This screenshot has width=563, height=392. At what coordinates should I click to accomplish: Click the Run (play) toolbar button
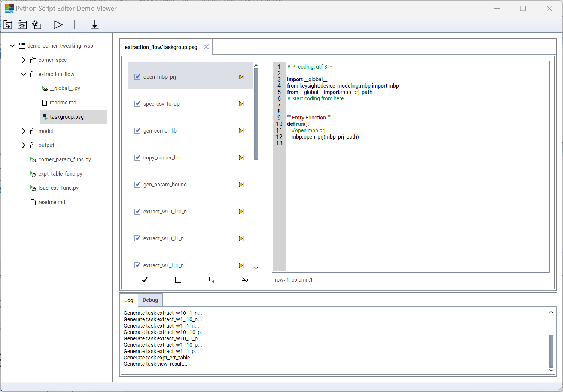pos(58,25)
